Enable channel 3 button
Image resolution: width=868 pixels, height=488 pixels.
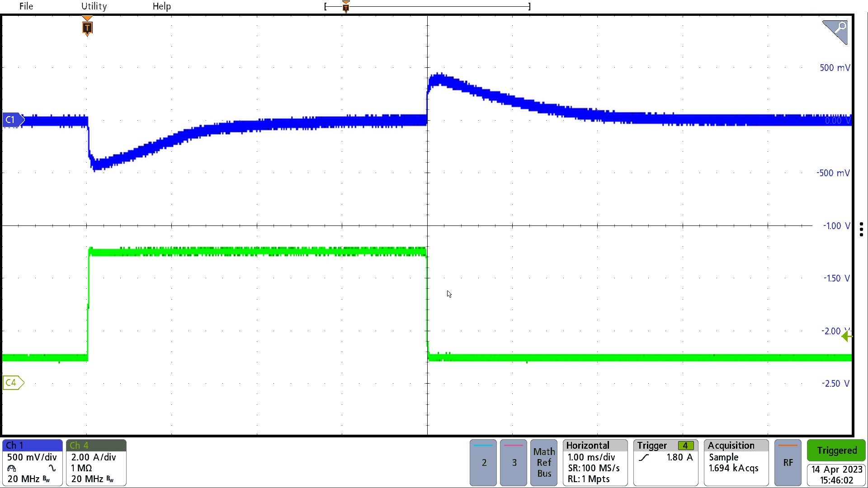point(514,462)
